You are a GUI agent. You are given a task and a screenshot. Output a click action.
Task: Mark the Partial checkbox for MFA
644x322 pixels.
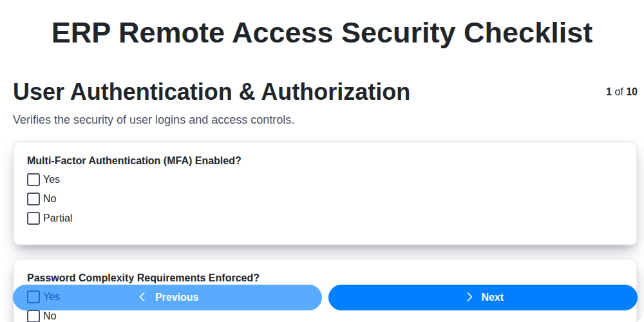point(33,218)
